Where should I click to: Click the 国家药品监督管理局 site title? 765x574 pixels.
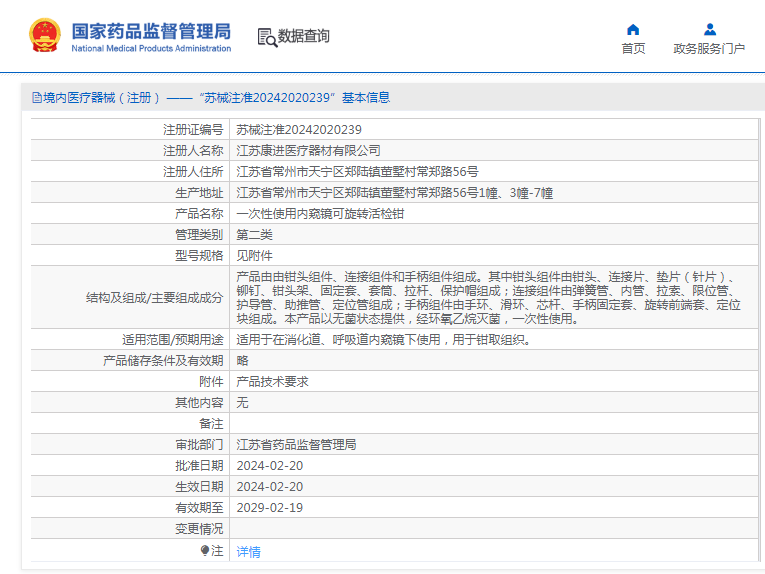pos(150,30)
